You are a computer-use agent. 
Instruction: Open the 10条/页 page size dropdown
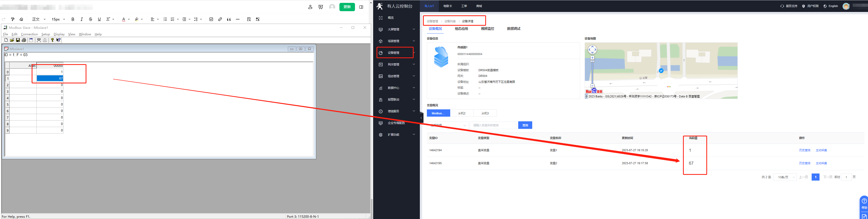(785, 177)
